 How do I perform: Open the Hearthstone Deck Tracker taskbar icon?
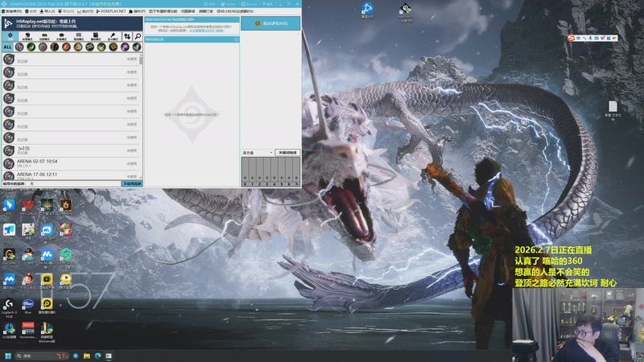109,356
